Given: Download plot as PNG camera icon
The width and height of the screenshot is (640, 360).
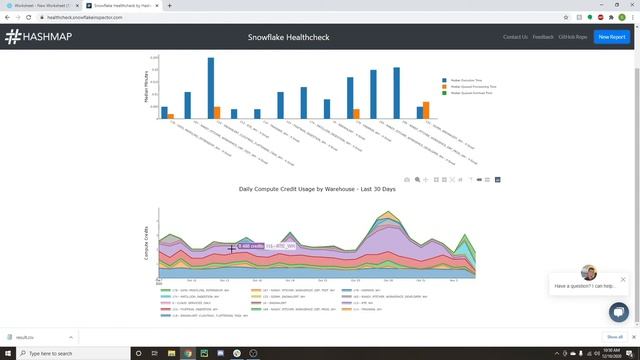Looking at the screenshot, I should (x=407, y=180).
